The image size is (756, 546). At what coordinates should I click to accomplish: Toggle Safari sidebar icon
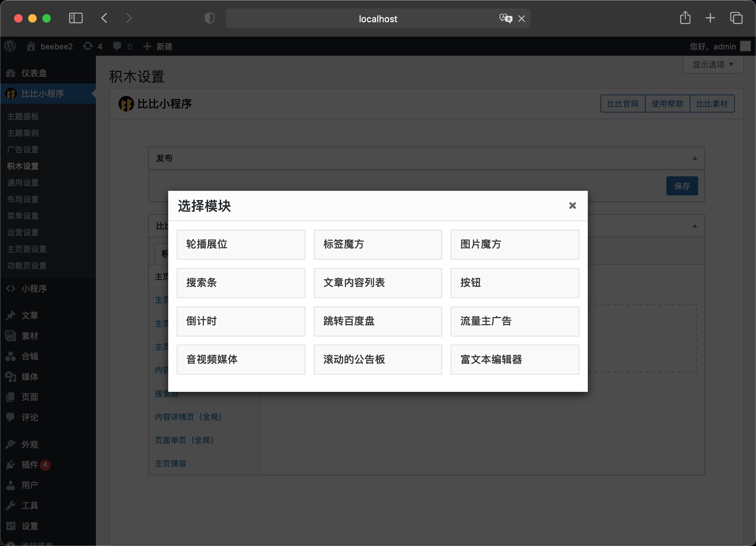pos(75,18)
